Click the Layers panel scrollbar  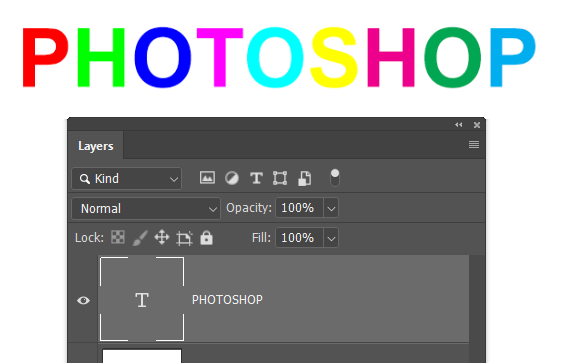(x=477, y=309)
